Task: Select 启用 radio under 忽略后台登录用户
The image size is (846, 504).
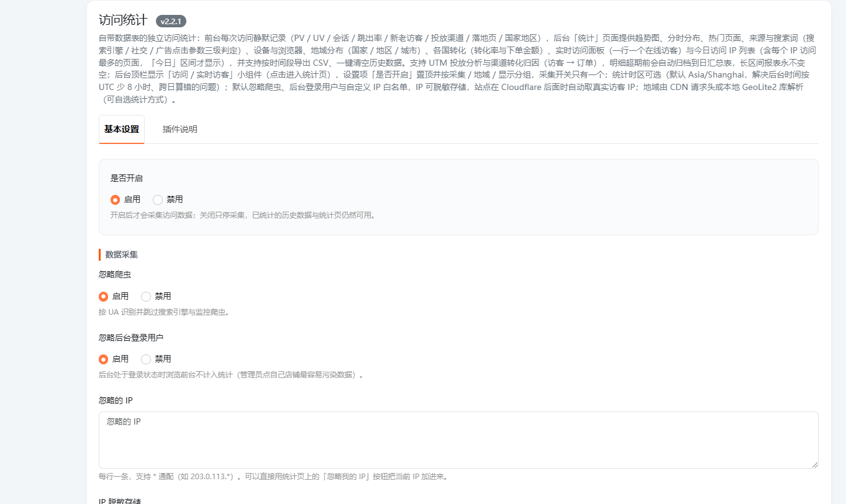Action: (104, 359)
